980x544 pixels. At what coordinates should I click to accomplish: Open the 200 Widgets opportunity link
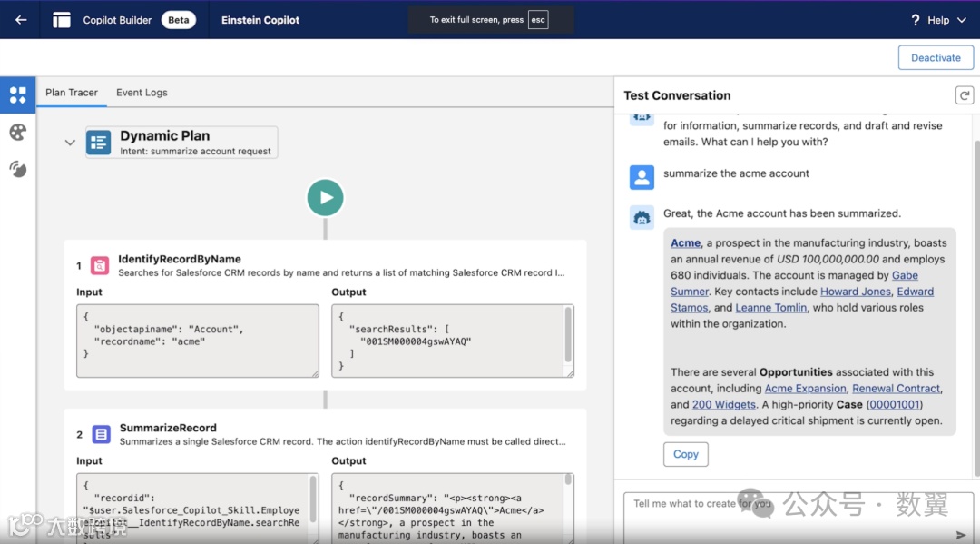(x=723, y=404)
